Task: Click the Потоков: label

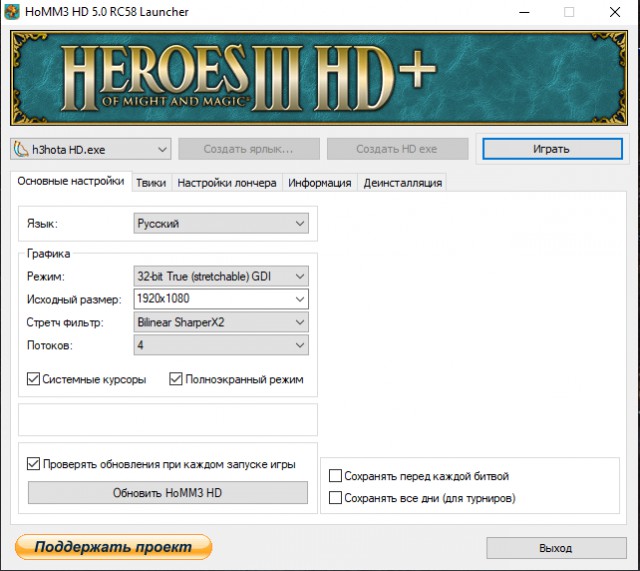Action: (50, 345)
